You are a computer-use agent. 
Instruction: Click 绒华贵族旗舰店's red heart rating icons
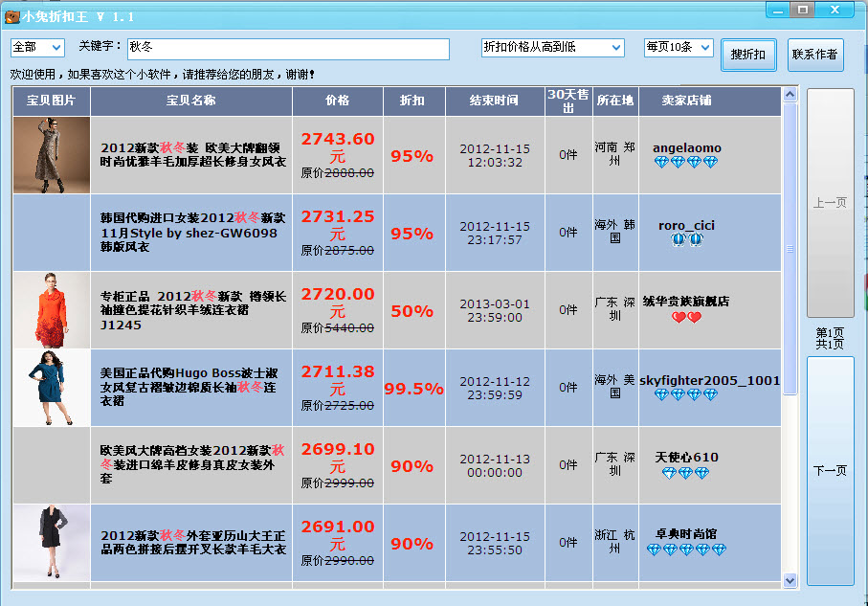686,318
